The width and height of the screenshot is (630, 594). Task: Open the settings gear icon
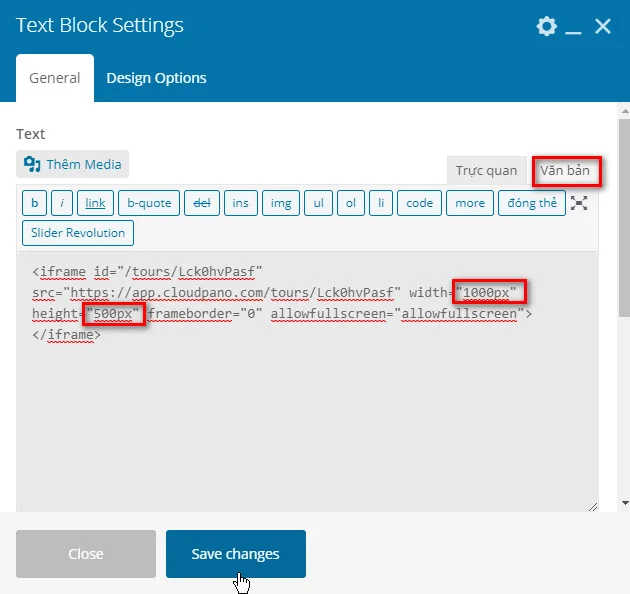pos(546,26)
